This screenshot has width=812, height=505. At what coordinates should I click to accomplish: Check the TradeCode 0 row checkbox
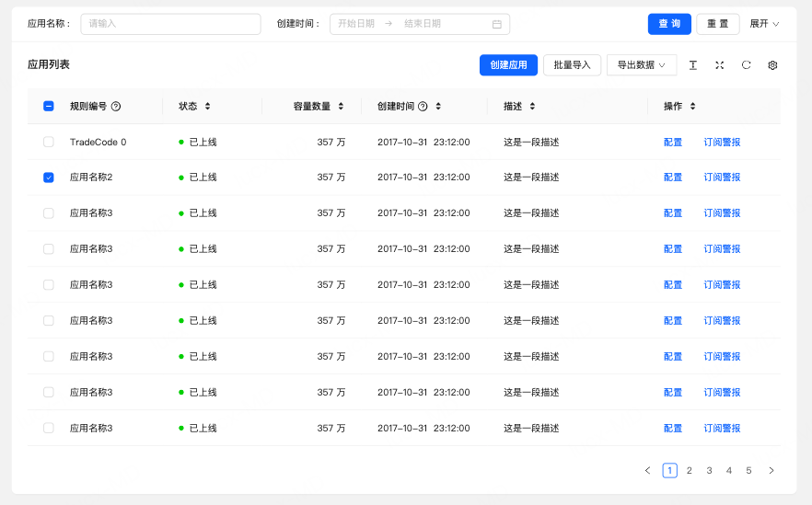48,142
